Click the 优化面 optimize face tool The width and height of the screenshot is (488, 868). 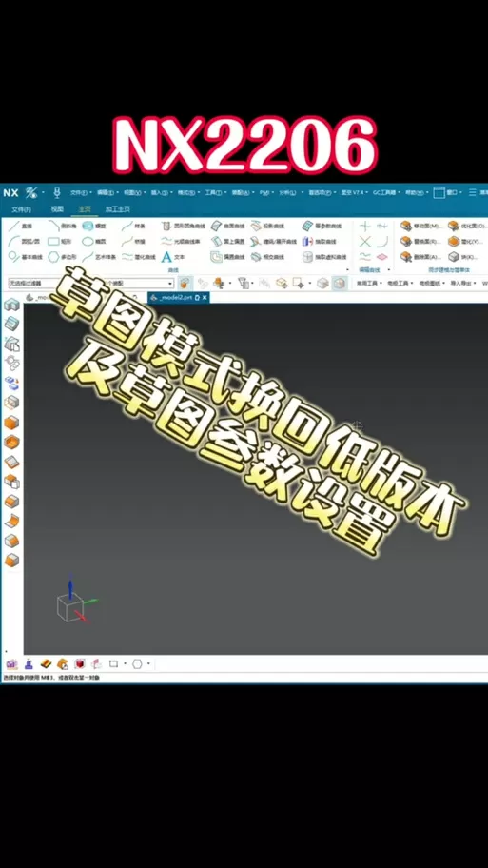pos(467,226)
